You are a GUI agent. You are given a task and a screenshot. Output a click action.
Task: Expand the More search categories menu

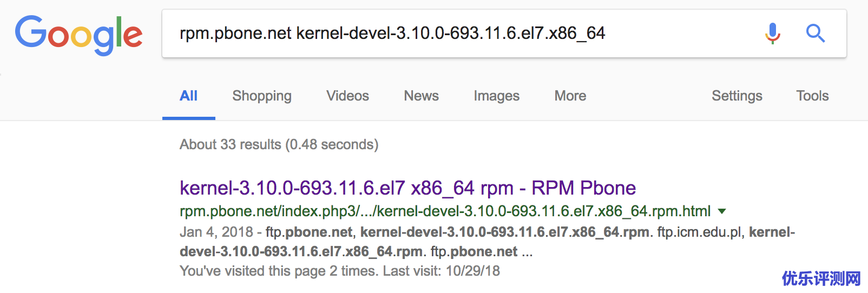click(570, 96)
